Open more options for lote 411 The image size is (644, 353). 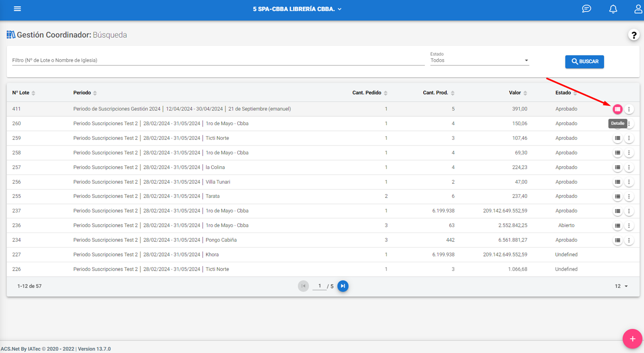point(629,109)
